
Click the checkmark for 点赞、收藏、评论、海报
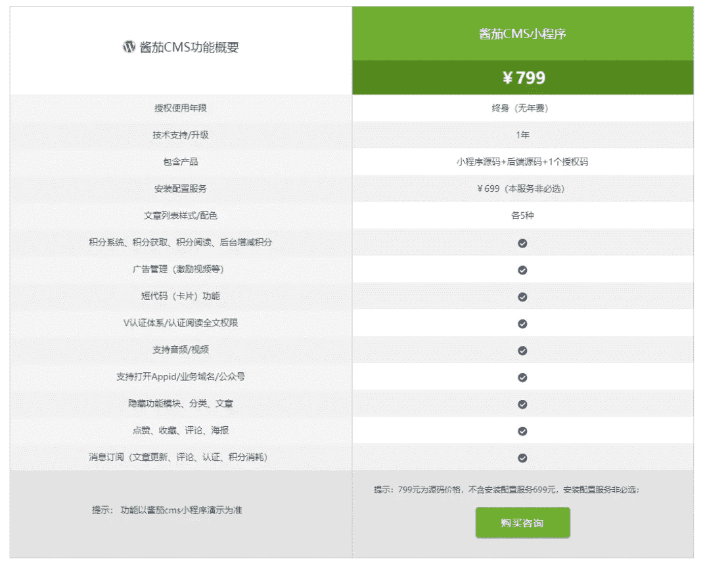(x=522, y=431)
